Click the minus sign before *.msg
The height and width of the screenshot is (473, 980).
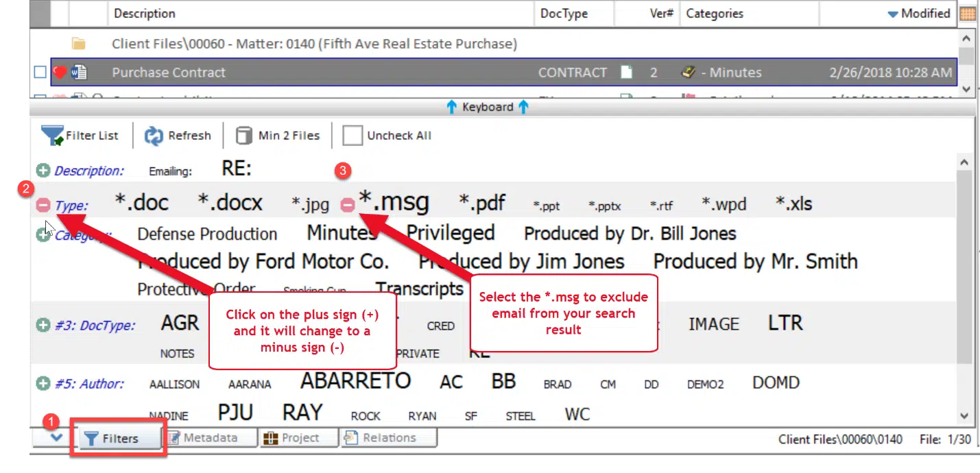pyautogui.click(x=348, y=204)
